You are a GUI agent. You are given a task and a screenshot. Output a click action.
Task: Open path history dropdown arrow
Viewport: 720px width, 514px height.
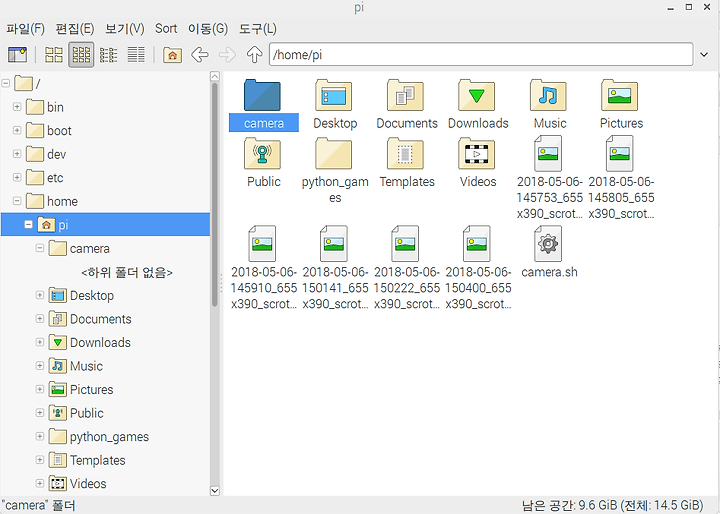pos(704,55)
